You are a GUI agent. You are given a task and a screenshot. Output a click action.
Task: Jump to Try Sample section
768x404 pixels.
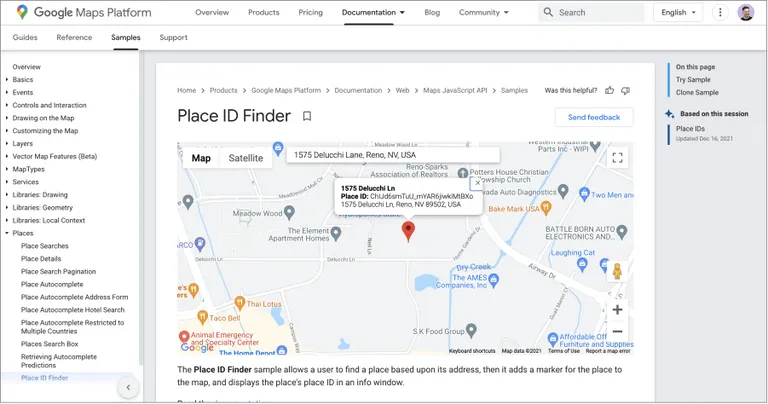click(x=693, y=79)
